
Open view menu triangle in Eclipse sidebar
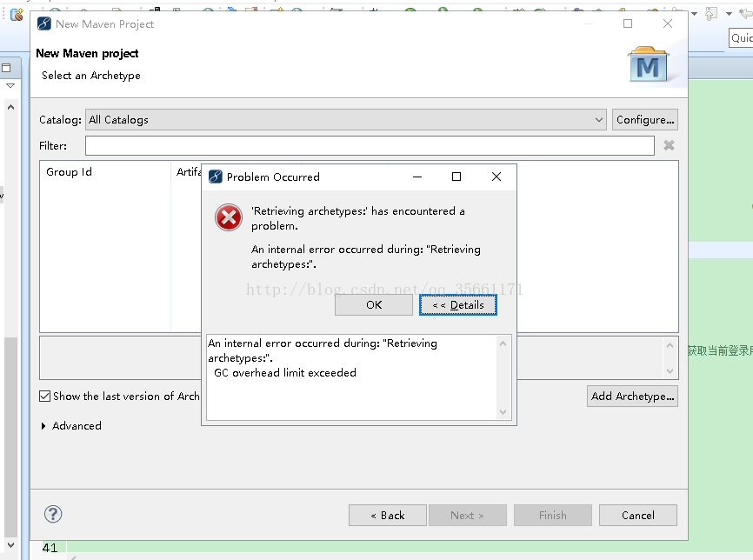pyautogui.click(x=10, y=85)
